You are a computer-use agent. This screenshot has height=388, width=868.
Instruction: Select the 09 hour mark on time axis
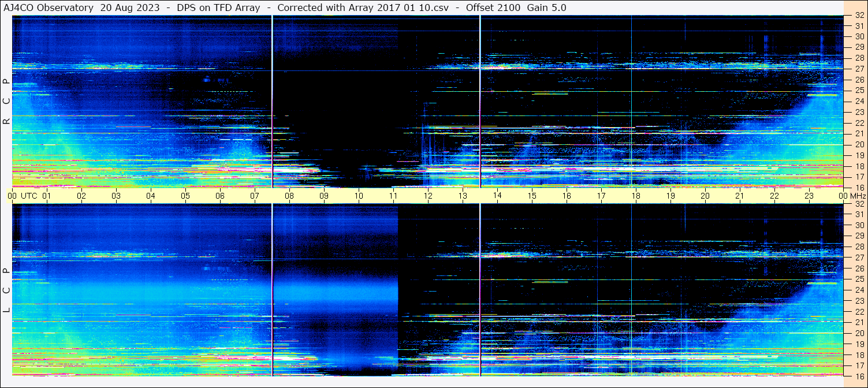pos(324,196)
